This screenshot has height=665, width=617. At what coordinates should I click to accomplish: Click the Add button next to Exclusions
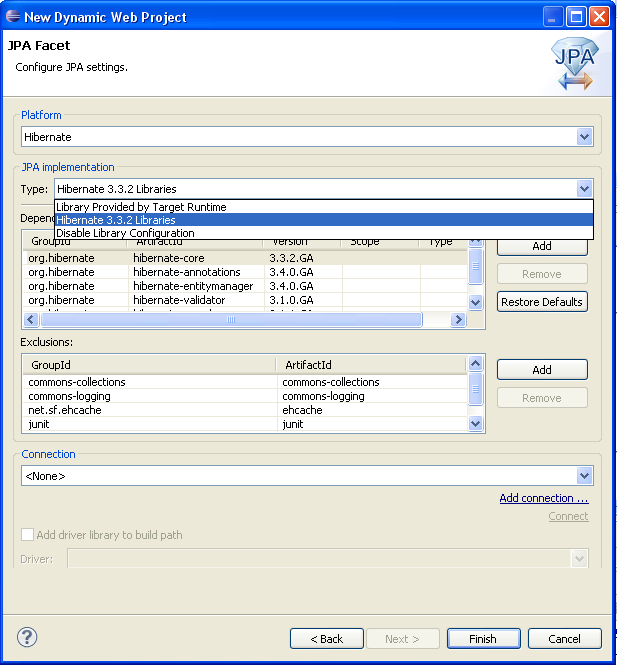pyautogui.click(x=542, y=369)
